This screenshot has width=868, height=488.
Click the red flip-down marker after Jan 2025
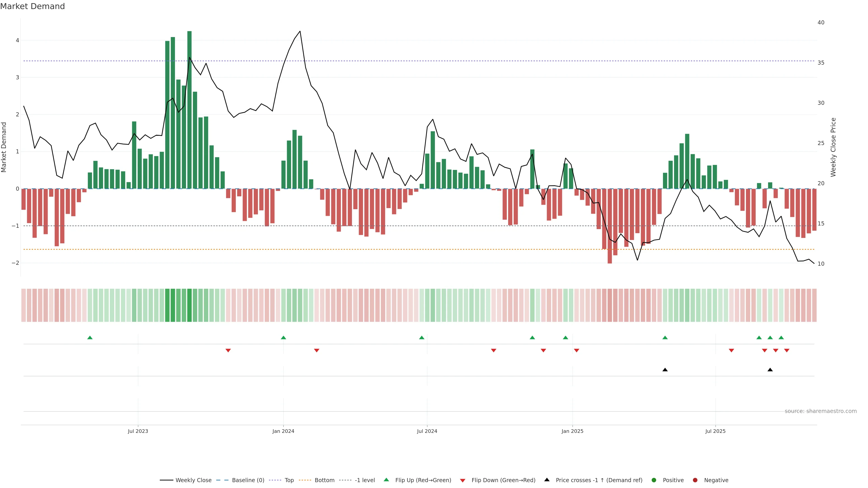coord(577,351)
